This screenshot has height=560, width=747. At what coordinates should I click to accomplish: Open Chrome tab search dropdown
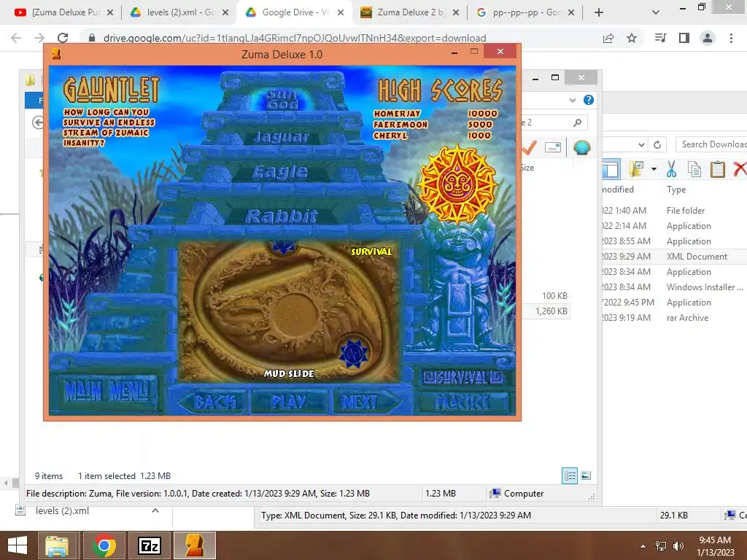(x=656, y=12)
